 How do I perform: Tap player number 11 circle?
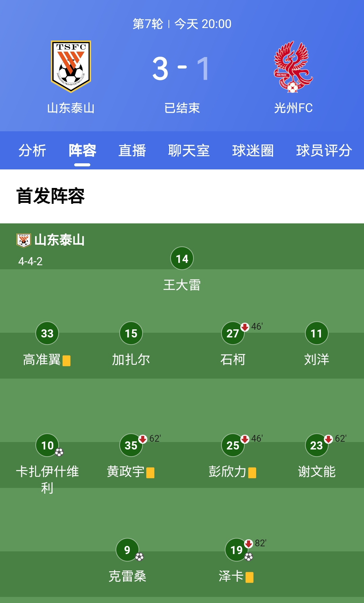point(316,333)
